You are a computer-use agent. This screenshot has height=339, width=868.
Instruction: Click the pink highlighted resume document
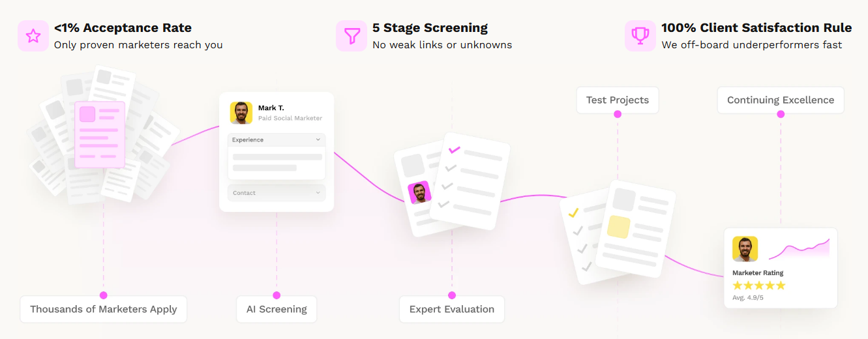[99, 134]
